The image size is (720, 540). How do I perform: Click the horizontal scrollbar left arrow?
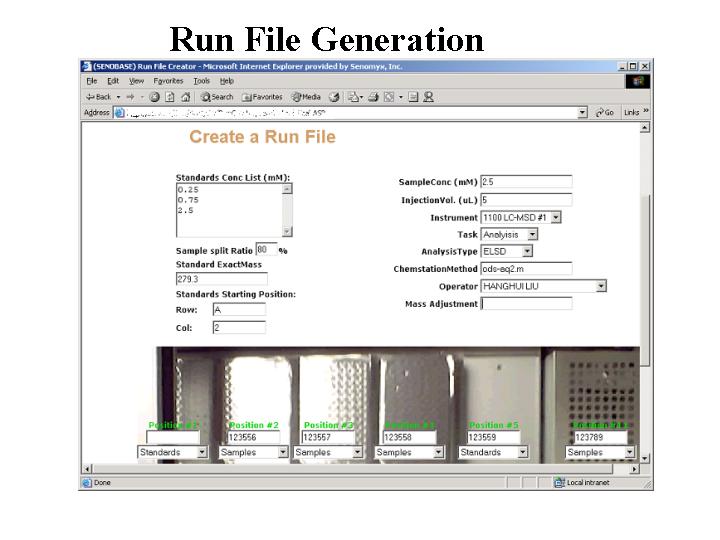pos(87,469)
